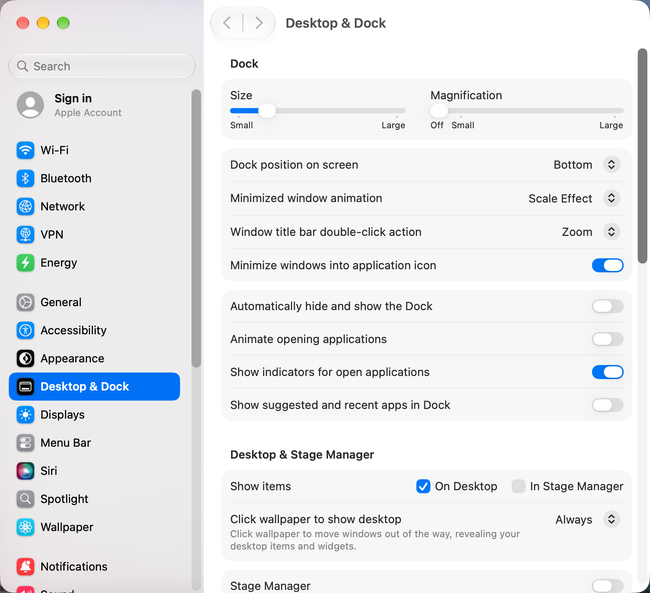Open Spotlight settings from sidebar

coord(94,499)
